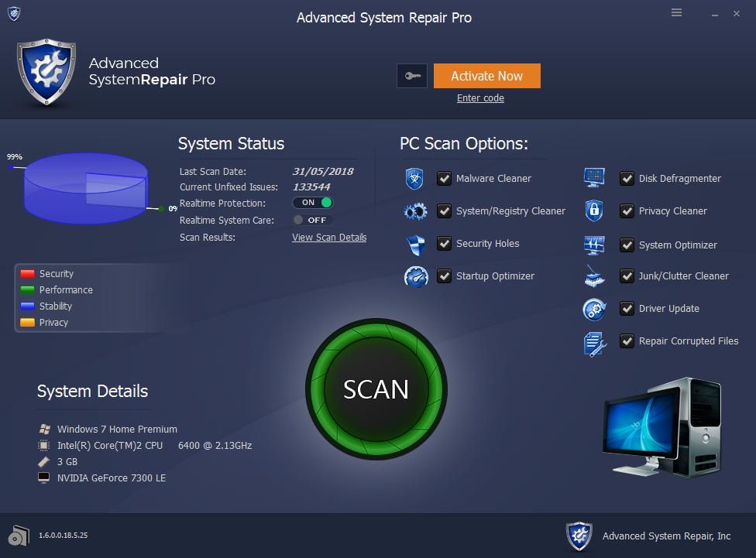
Task: Click the Disk Defragmenter monitor icon
Action: [594, 178]
